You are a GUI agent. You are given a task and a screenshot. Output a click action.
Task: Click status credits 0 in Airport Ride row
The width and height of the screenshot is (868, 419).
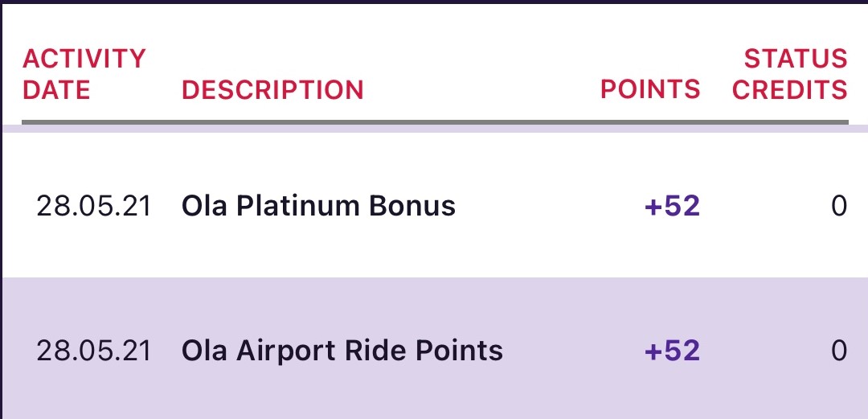click(x=839, y=351)
